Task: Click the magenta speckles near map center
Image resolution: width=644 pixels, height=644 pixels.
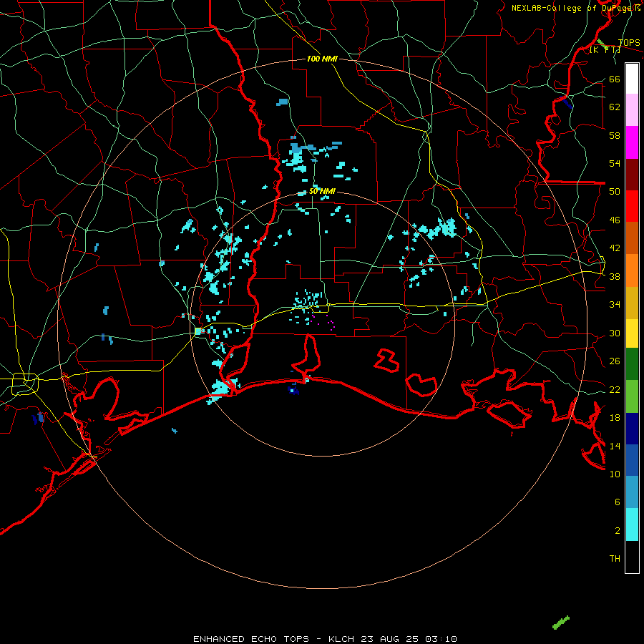Action: tap(323, 321)
